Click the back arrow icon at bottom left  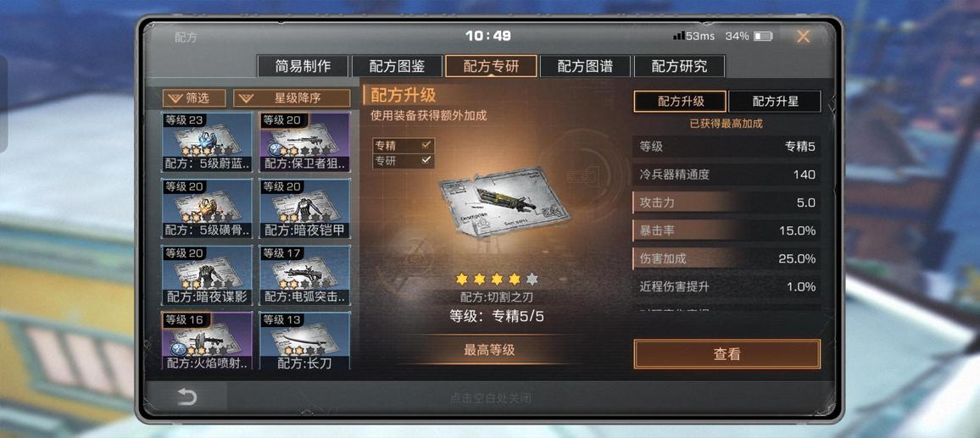tap(187, 396)
